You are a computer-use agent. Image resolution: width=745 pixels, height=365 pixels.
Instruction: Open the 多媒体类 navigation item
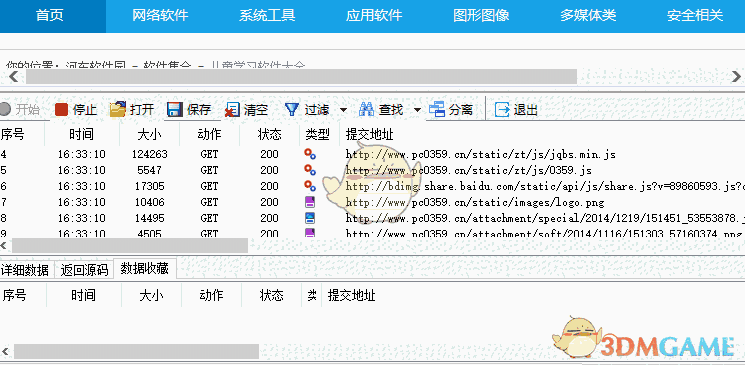(588, 15)
